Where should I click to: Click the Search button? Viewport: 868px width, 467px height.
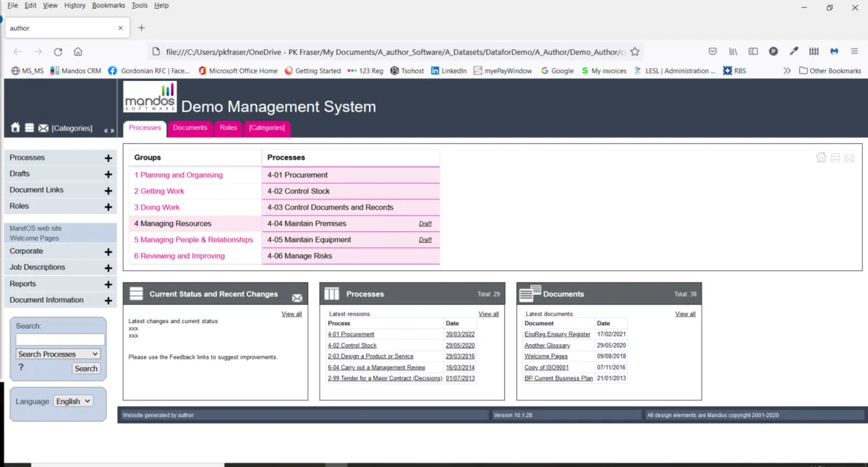(x=86, y=369)
